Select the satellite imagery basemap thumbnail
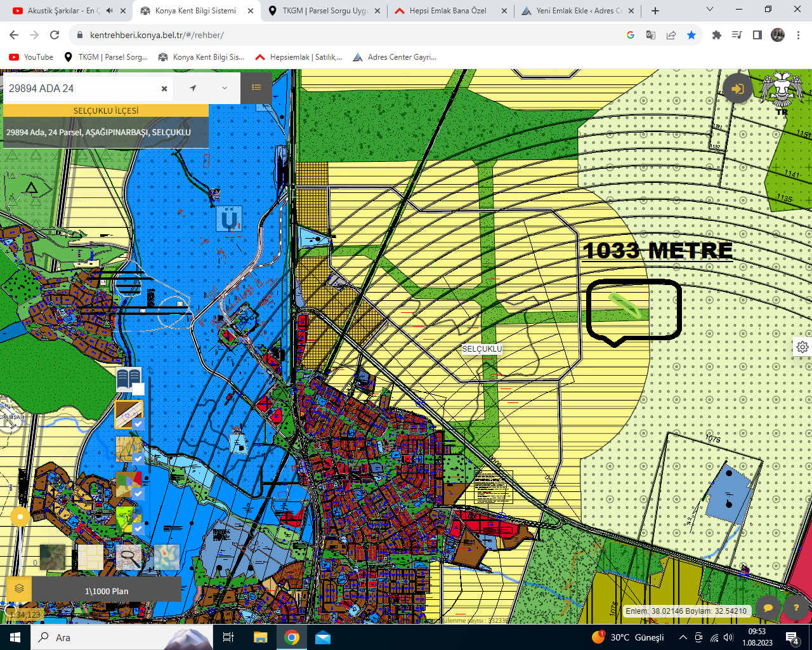Screen dimensions: 812x650 [52, 557]
